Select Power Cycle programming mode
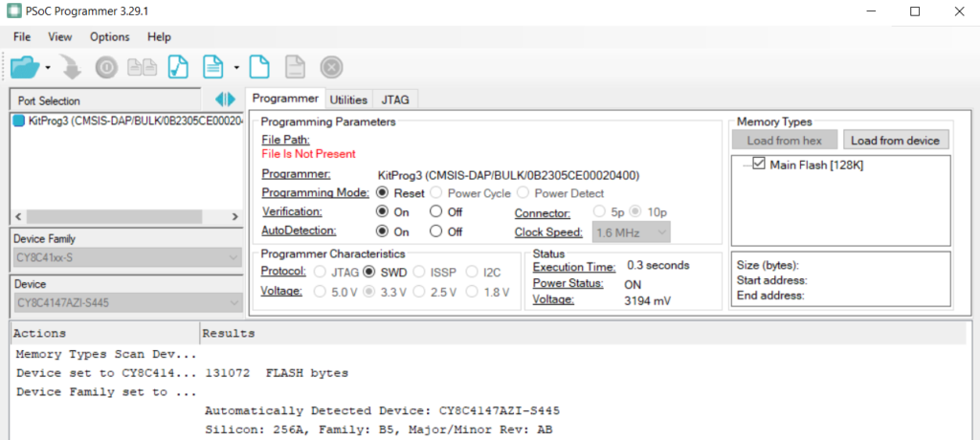This screenshot has width=980, height=440. 436,193
